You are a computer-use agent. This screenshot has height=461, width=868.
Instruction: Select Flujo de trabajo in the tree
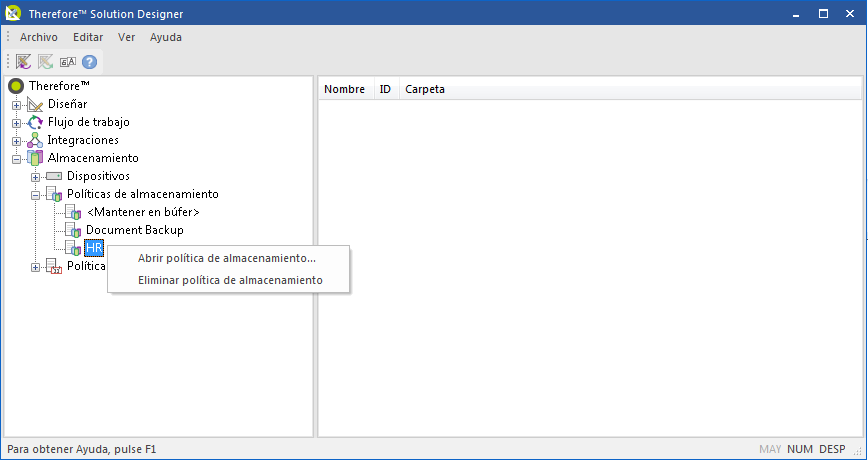coord(89,122)
